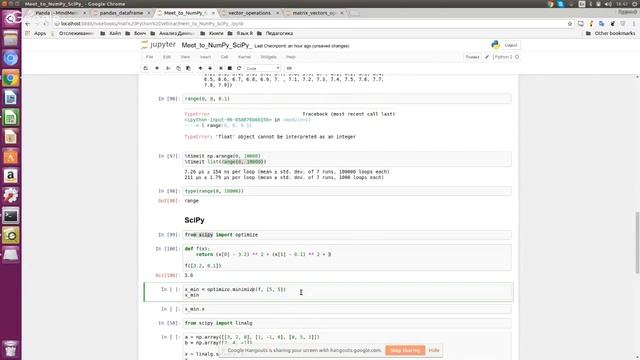Image resolution: width=640 pixels, height=360 pixels.
Task: Click the Out[100] value 3.0
Action: pyautogui.click(x=189, y=276)
